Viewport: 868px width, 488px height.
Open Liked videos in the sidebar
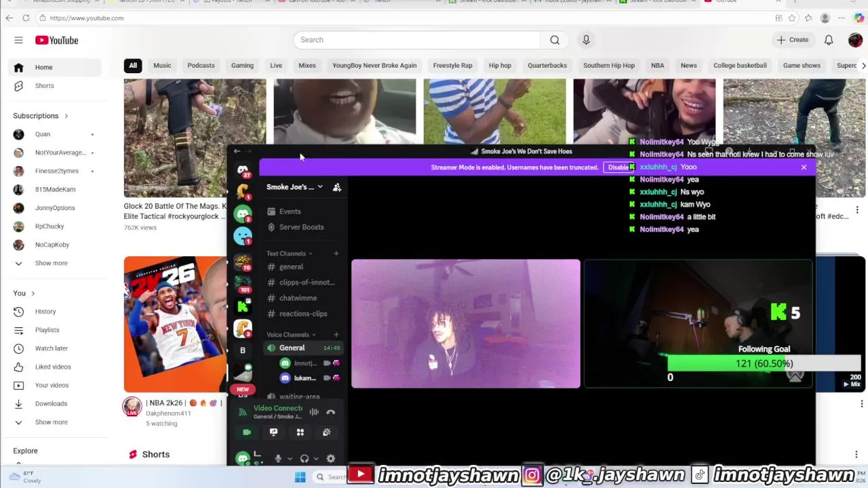point(53,367)
